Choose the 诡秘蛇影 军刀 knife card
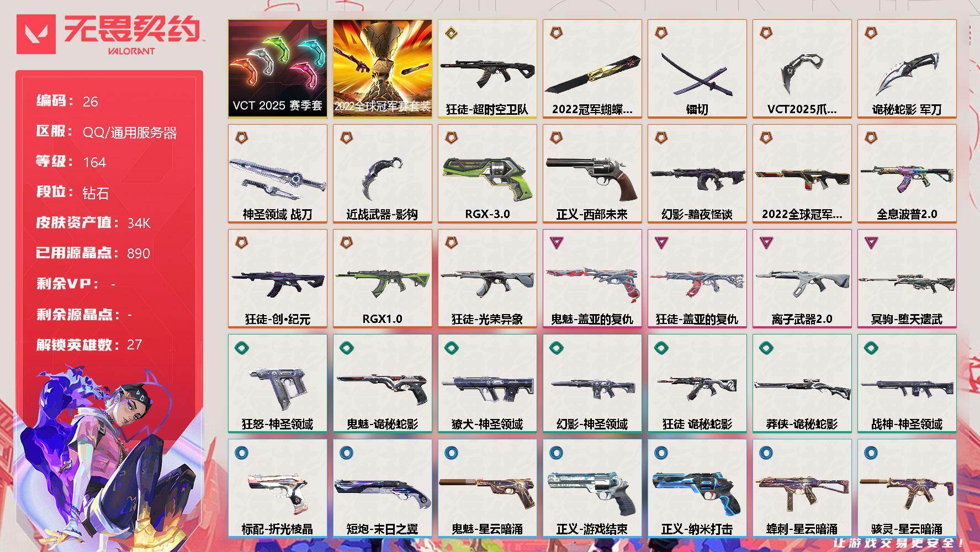Viewport: 980px width, 552px height. [x=907, y=68]
